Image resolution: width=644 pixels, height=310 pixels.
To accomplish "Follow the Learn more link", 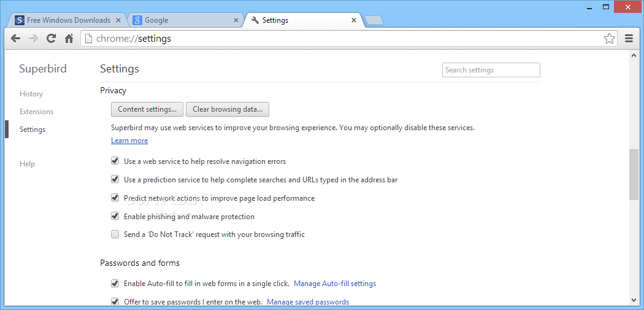I will pos(129,141).
